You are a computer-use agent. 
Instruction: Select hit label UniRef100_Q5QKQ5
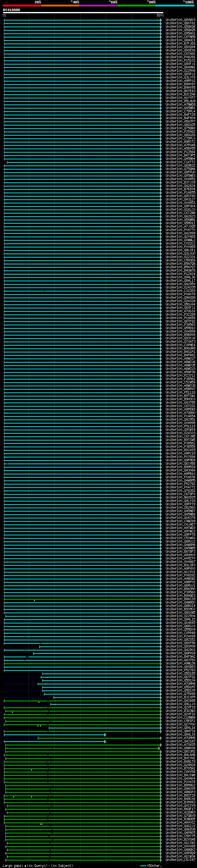pyautogui.click(x=180, y=30)
